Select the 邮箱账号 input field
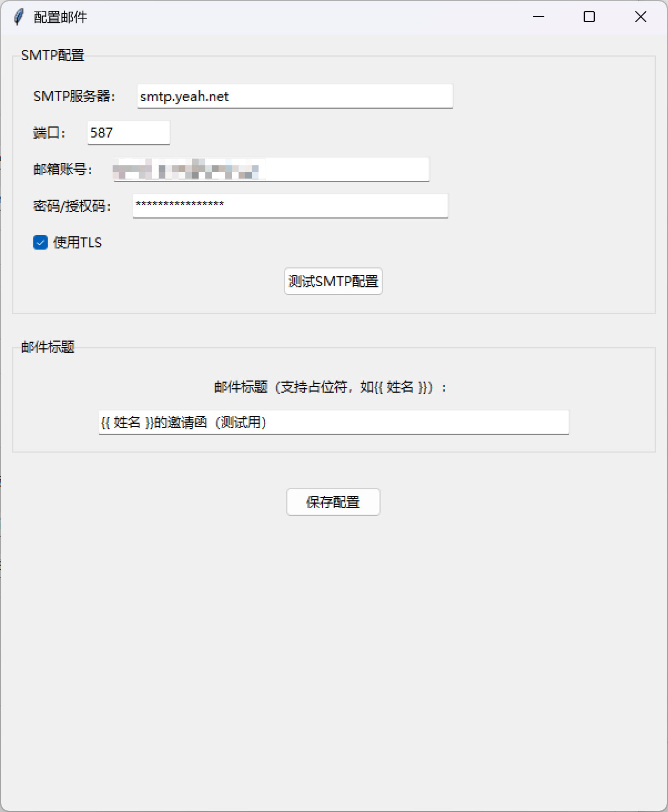This screenshot has width=668, height=812. (271, 169)
